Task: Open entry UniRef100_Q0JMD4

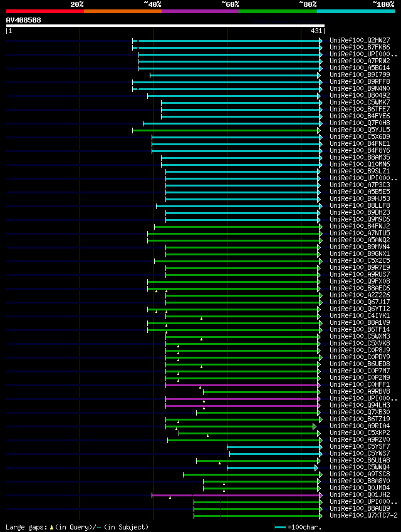Action: coord(360,488)
